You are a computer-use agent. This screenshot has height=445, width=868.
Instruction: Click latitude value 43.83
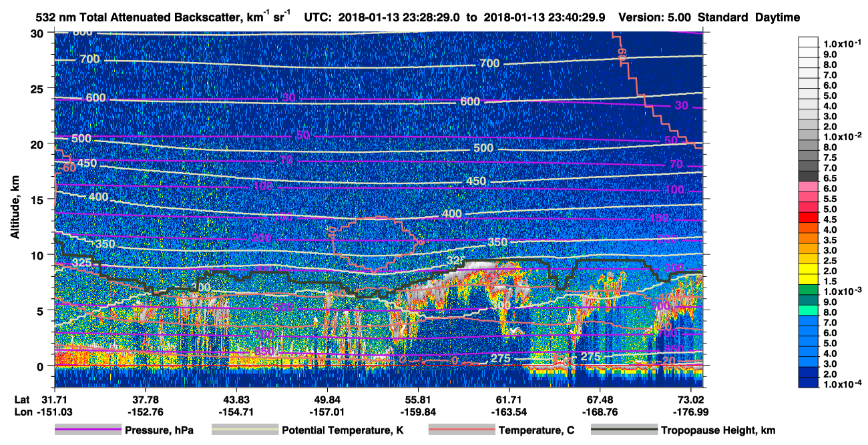tap(236, 399)
